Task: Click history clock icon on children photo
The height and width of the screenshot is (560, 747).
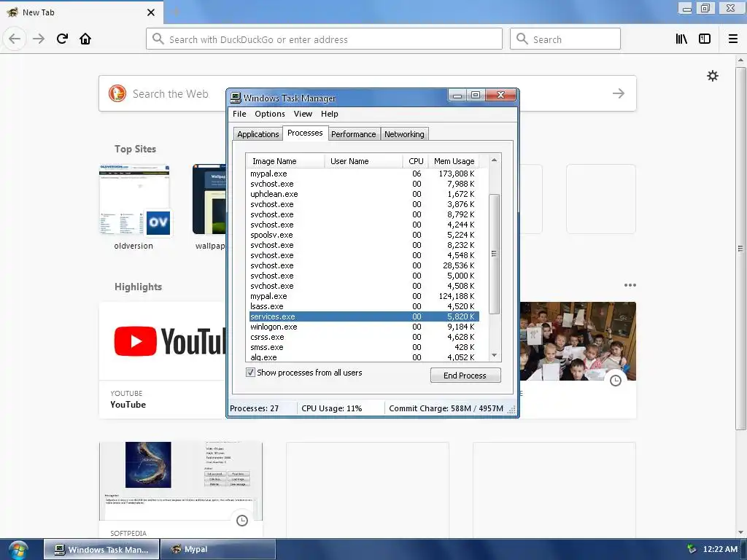Action: tap(616, 381)
